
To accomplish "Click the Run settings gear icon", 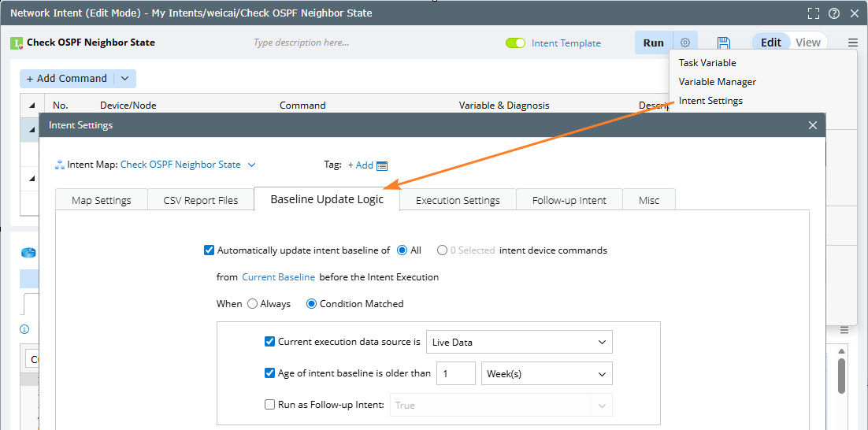I will pos(685,43).
